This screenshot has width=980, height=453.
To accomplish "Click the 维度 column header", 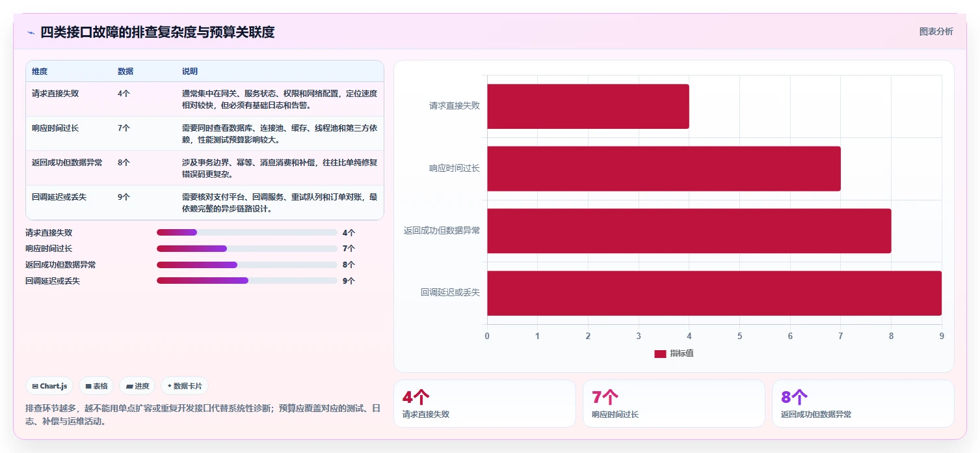I will [40, 71].
